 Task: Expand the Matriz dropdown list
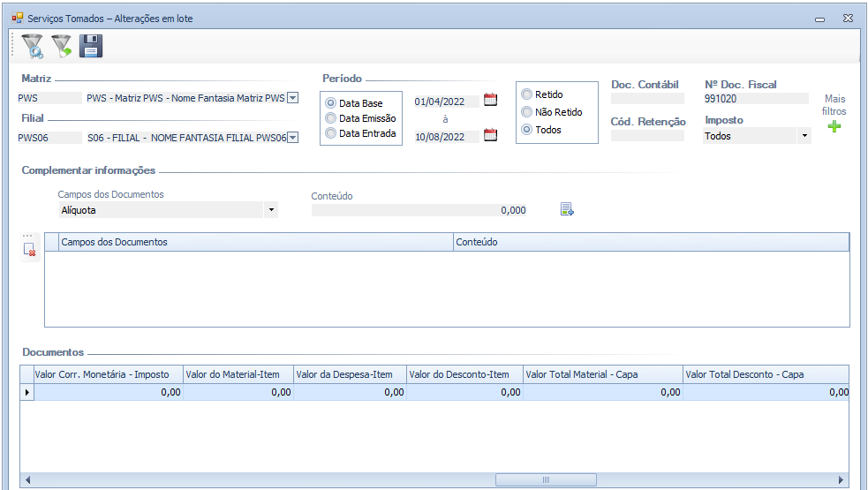[x=293, y=98]
